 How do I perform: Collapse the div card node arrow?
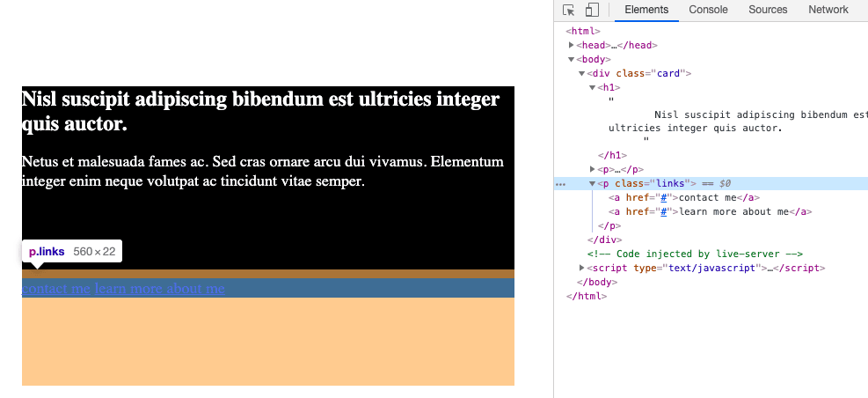[582, 73]
